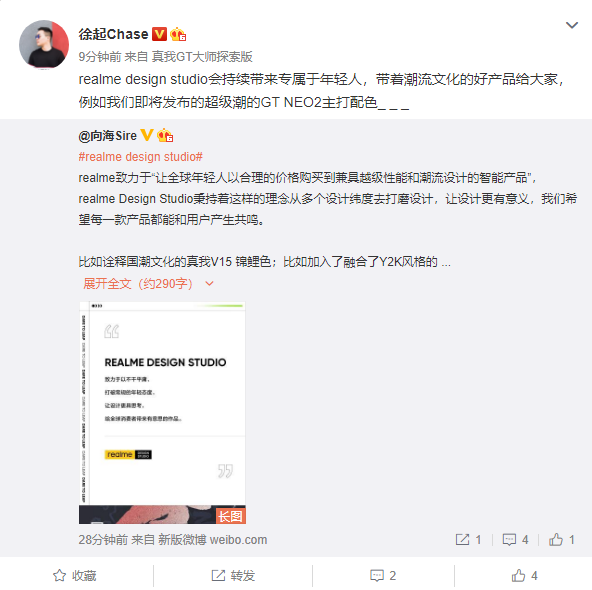Open the post options chevron in the top right
The image size is (592, 590).
572,25
